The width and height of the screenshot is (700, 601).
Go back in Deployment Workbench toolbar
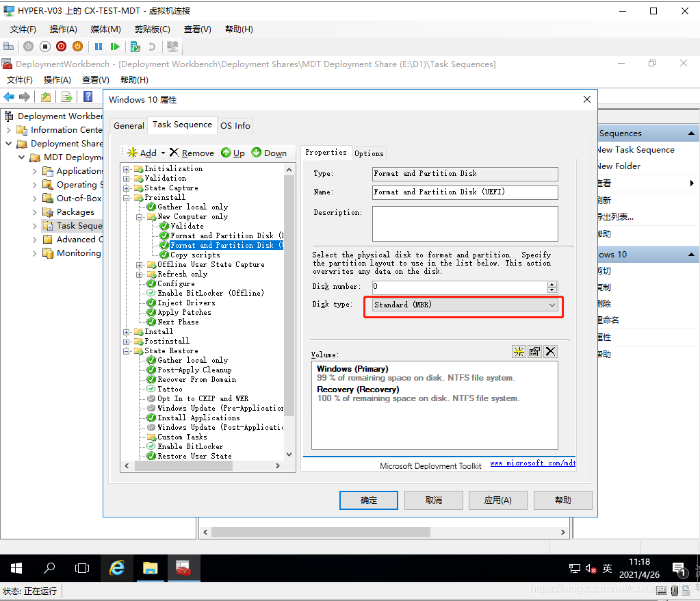point(9,97)
